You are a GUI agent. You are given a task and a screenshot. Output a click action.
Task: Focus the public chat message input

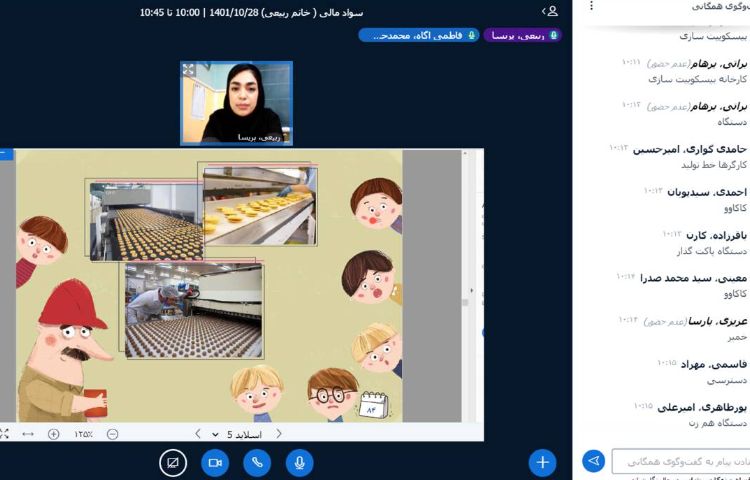click(x=680, y=461)
